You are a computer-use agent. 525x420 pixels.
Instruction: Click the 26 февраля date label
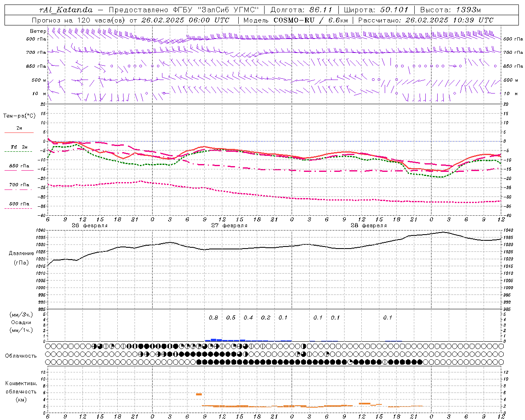(x=89, y=226)
